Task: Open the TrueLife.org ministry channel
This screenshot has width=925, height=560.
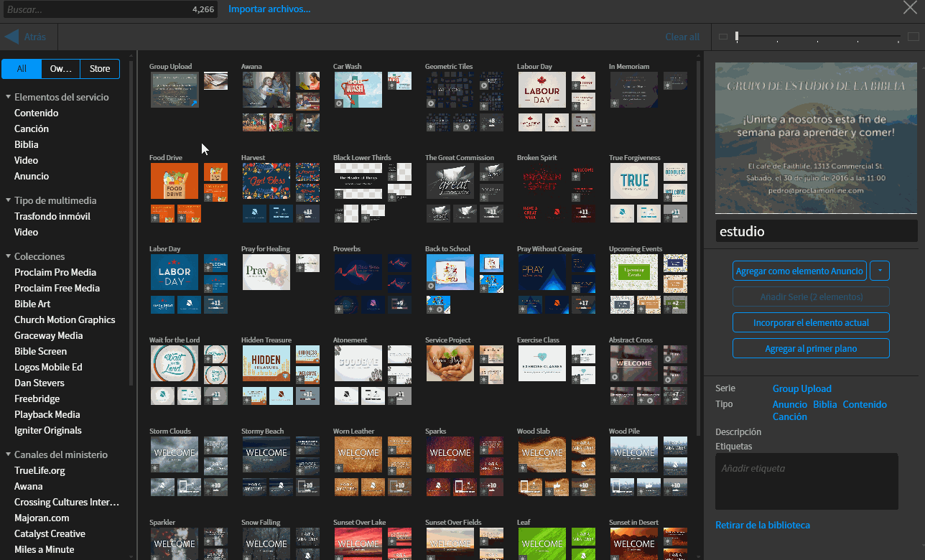Action: point(39,470)
